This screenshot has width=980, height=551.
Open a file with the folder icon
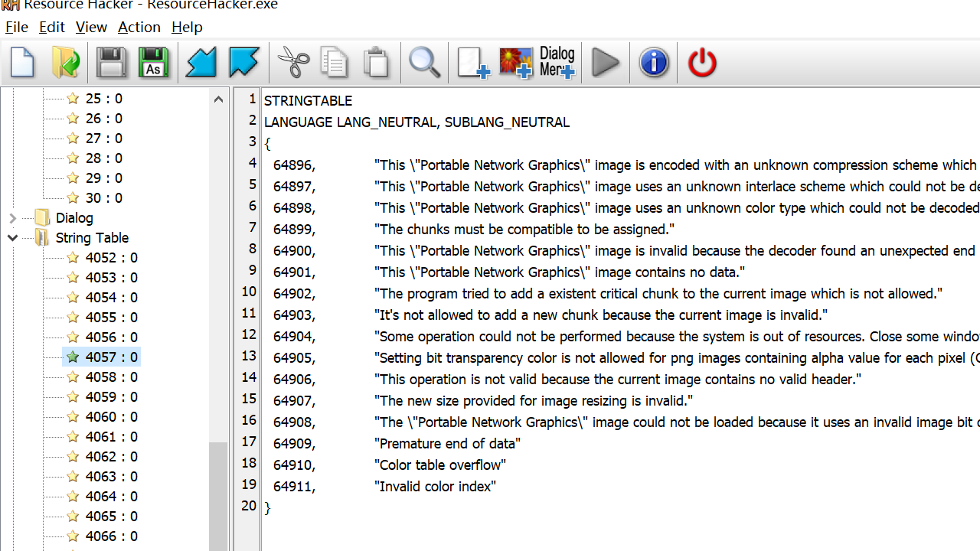tap(66, 63)
